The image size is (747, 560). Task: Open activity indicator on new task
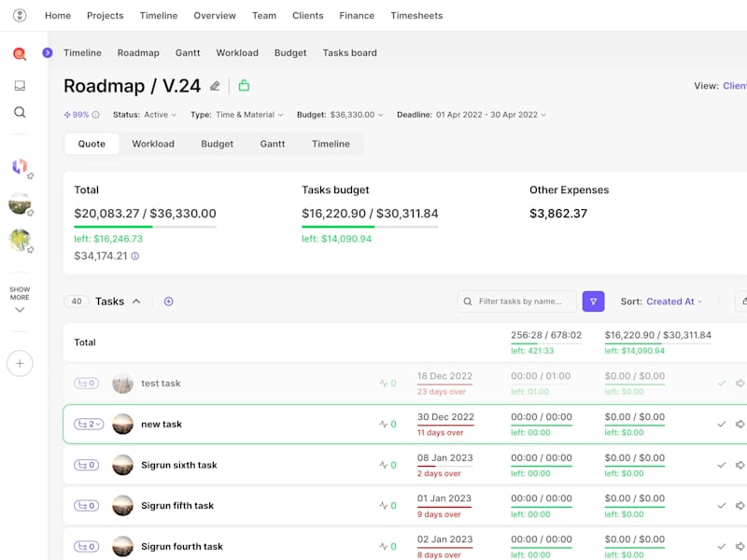[388, 425]
